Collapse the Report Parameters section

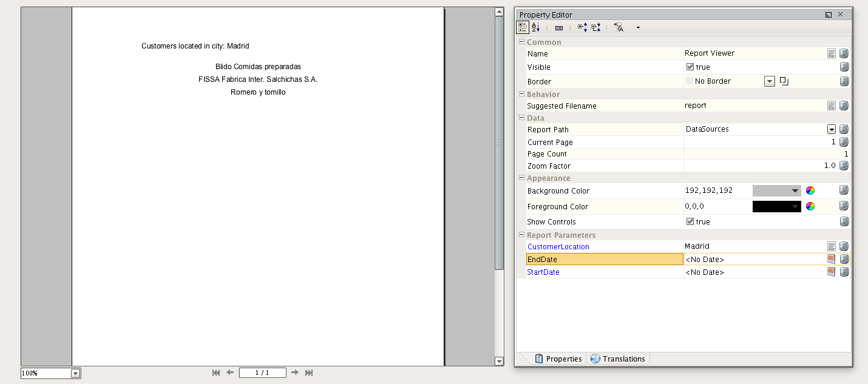521,235
